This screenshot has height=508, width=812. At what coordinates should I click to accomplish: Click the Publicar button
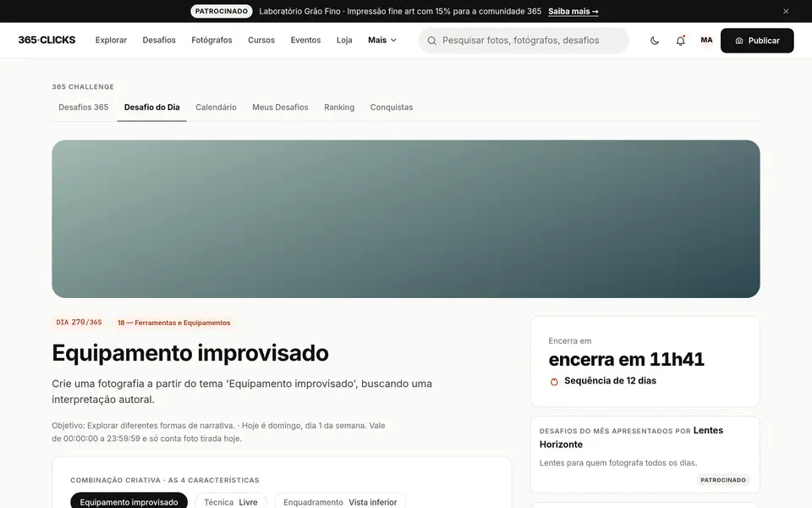pyautogui.click(x=757, y=41)
